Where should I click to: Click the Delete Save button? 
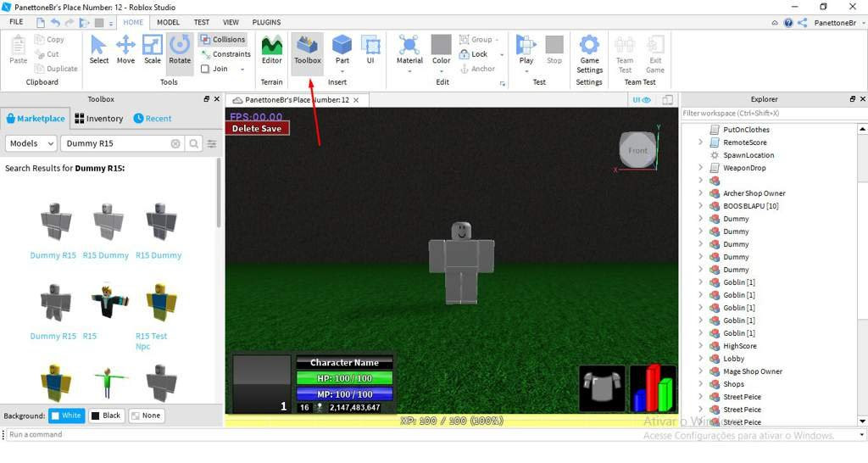257,129
